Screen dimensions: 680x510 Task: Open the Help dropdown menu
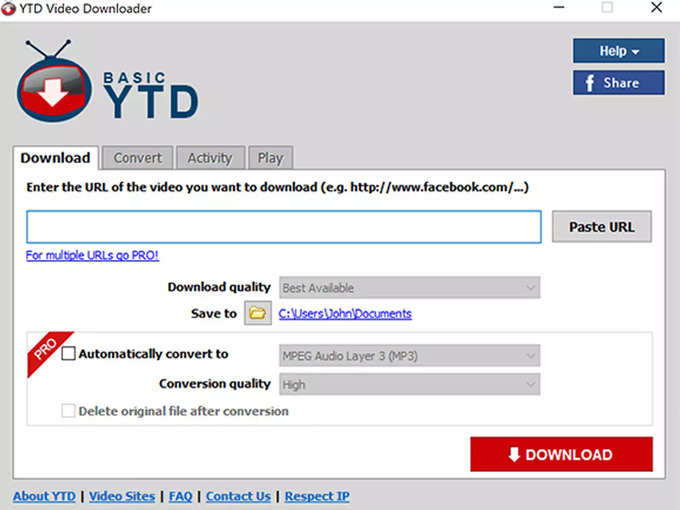pos(618,51)
